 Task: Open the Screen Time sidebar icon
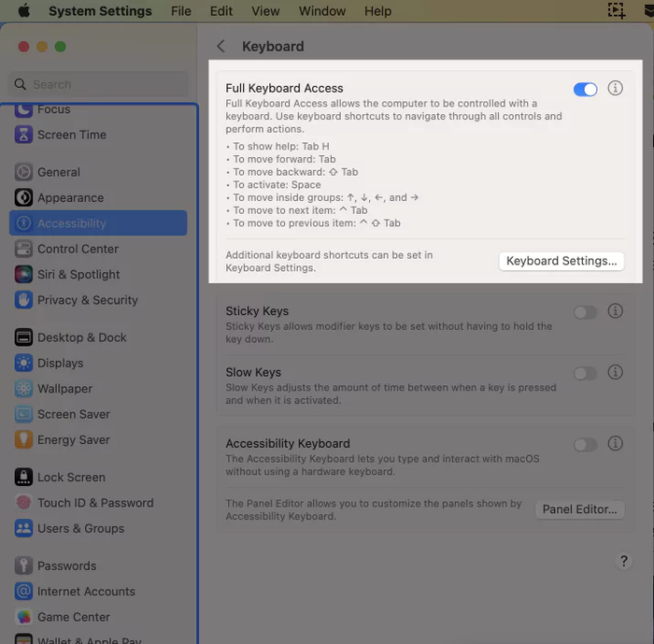coord(23,135)
